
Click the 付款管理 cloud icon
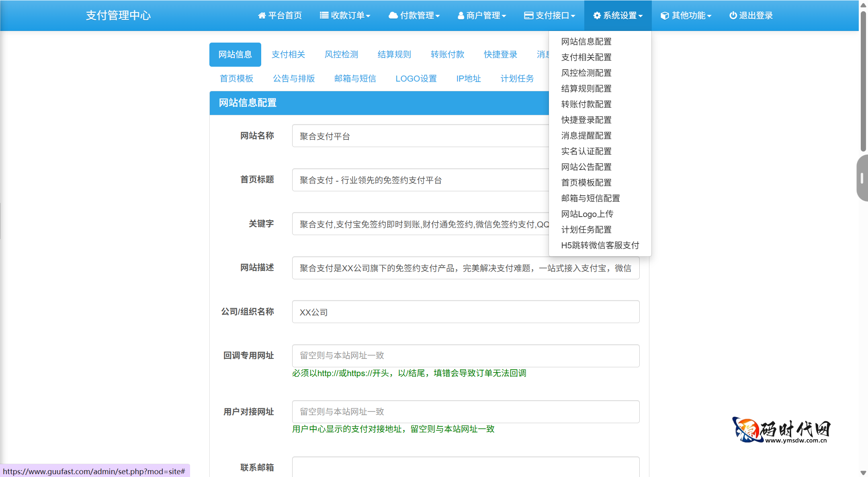[x=393, y=15]
